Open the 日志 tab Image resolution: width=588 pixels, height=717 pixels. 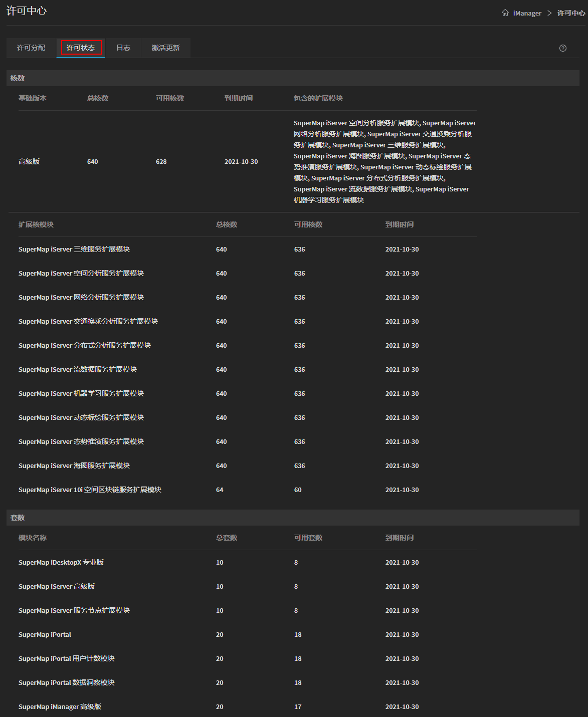tap(123, 48)
